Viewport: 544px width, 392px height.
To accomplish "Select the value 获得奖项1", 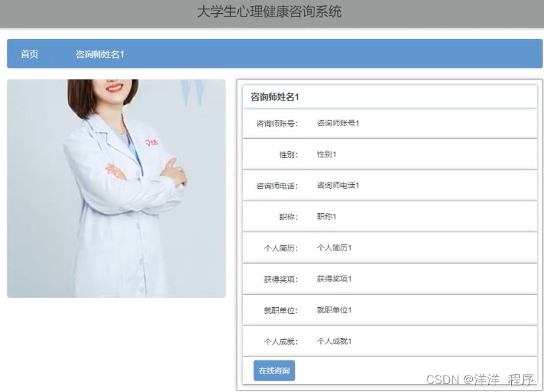I will click(x=334, y=280).
